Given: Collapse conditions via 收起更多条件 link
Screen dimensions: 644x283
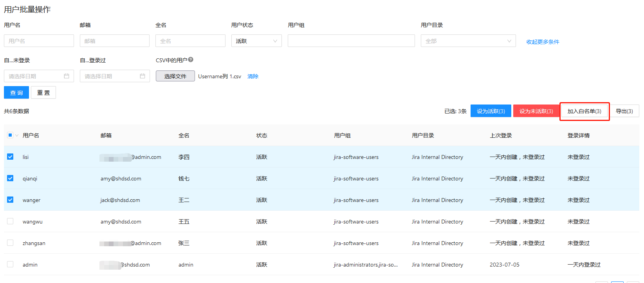Looking at the screenshot, I should tap(543, 42).
